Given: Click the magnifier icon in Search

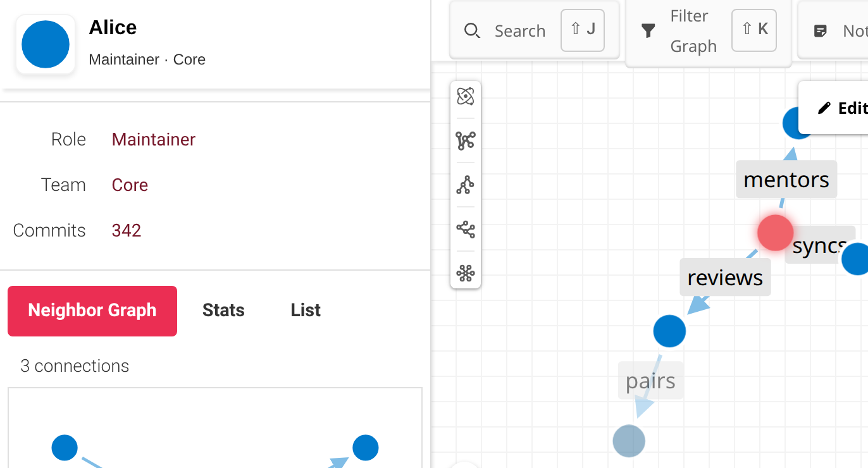Looking at the screenshot, I should click(x=472, y=30).
